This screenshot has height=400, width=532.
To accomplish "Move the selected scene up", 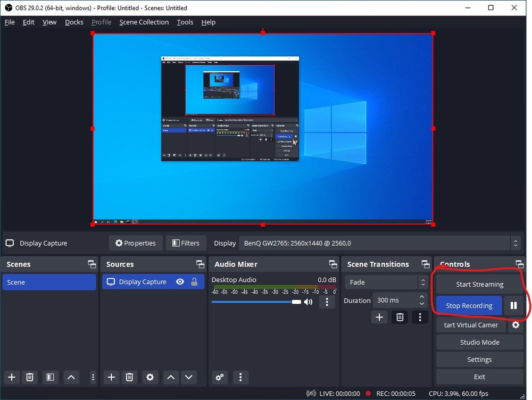I will pos(71,377).
